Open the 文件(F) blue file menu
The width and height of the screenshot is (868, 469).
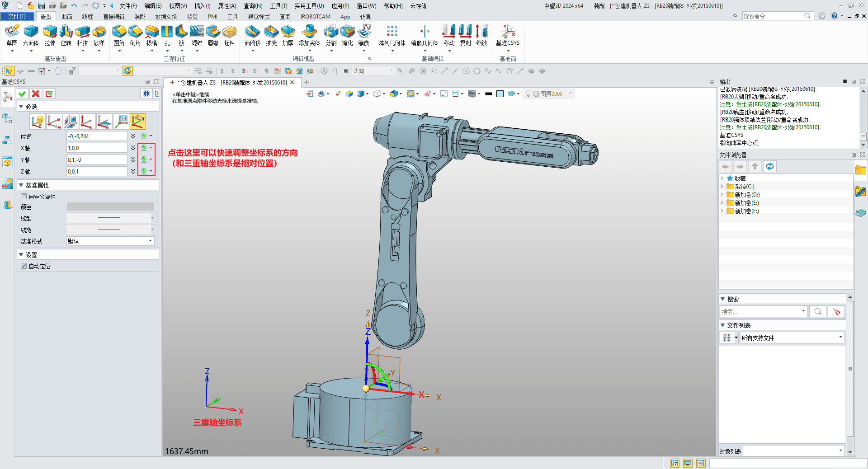coord(17,16)
